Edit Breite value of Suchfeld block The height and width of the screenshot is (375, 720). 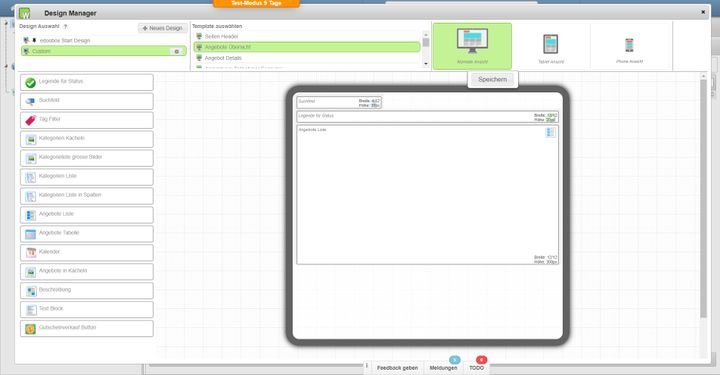pos(375,101)
